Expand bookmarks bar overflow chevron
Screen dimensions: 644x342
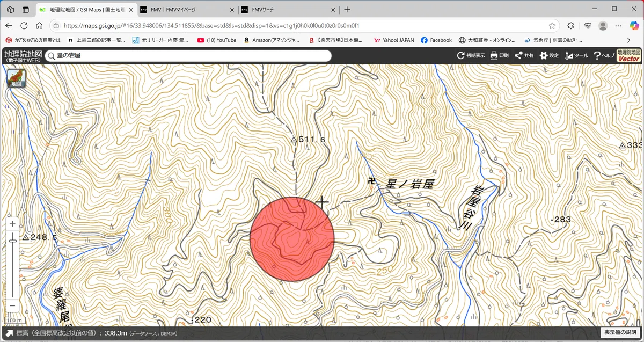(628, 40)
